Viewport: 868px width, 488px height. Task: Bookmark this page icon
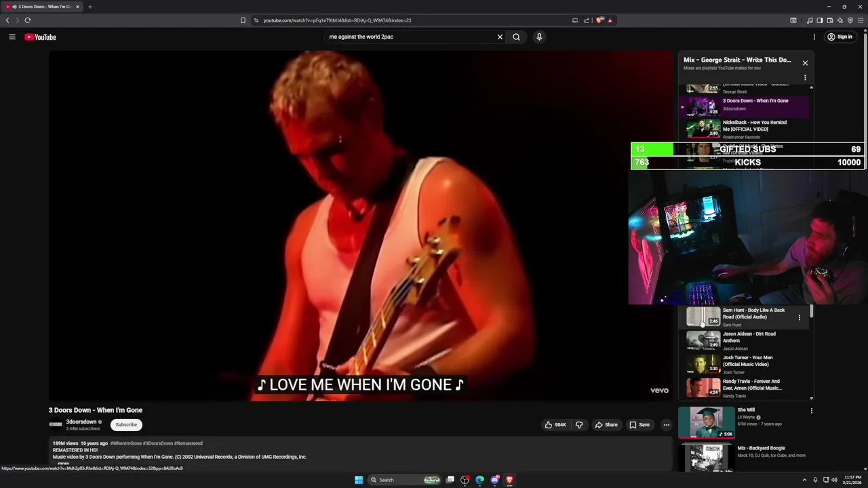coord(243,20)
